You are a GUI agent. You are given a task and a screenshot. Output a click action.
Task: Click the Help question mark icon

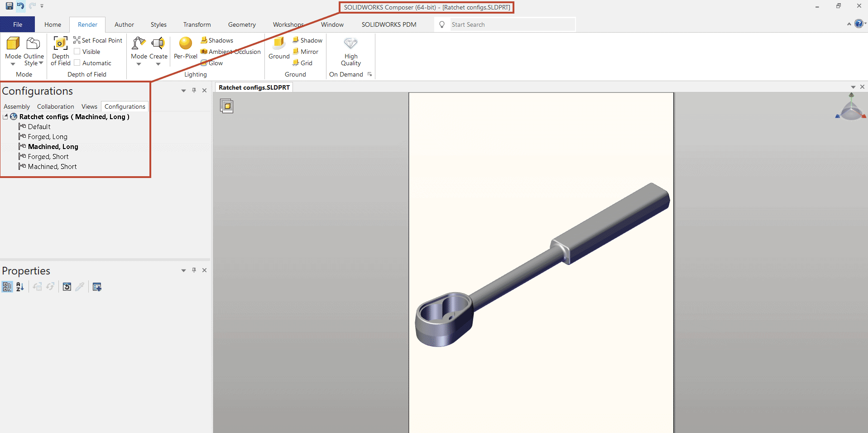tap(858, 24)
